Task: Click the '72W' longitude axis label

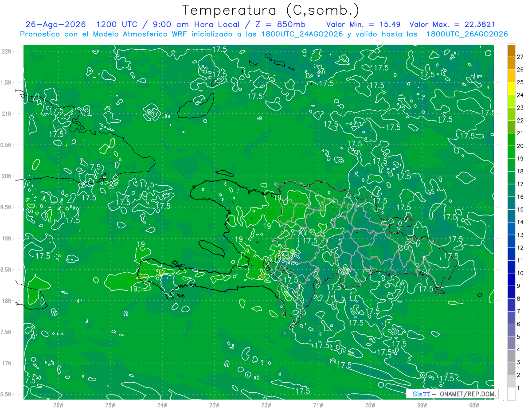Action: (x=266, y=405)
